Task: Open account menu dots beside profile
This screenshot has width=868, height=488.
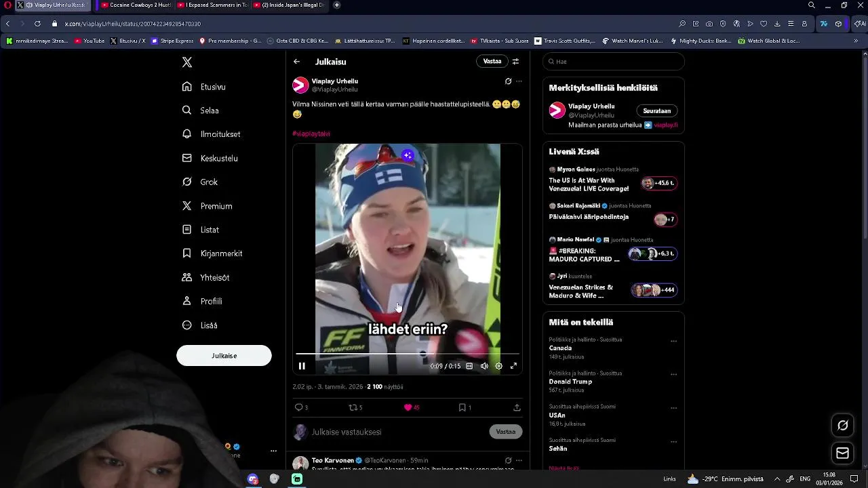Action: coord(273,451)
